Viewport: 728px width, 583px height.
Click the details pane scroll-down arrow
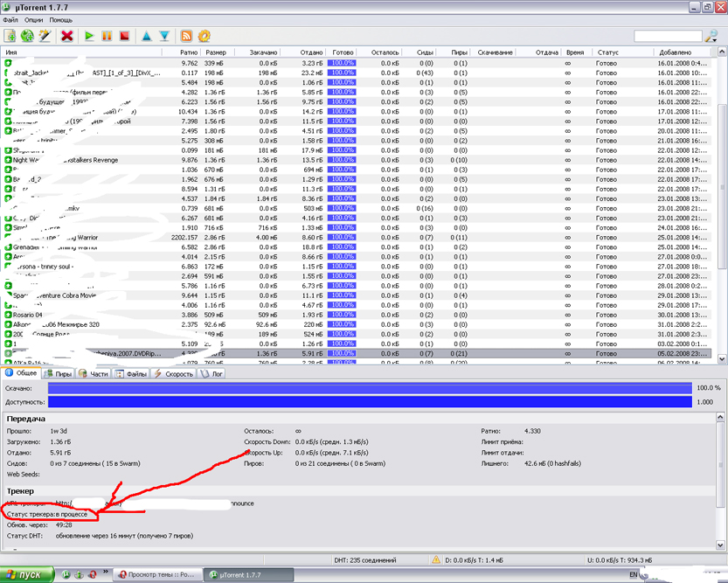tap(720, 545)
